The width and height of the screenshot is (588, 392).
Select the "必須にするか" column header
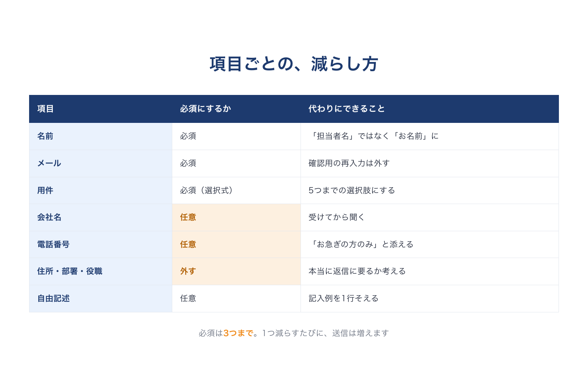[236, 109]
